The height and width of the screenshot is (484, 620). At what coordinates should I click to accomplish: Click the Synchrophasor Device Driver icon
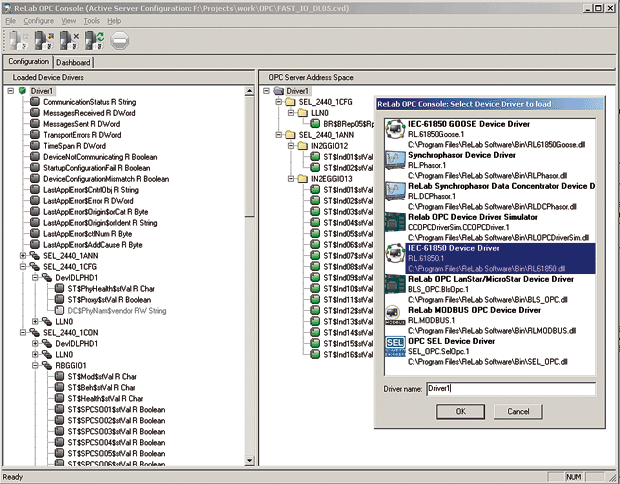tap(395, 160)
